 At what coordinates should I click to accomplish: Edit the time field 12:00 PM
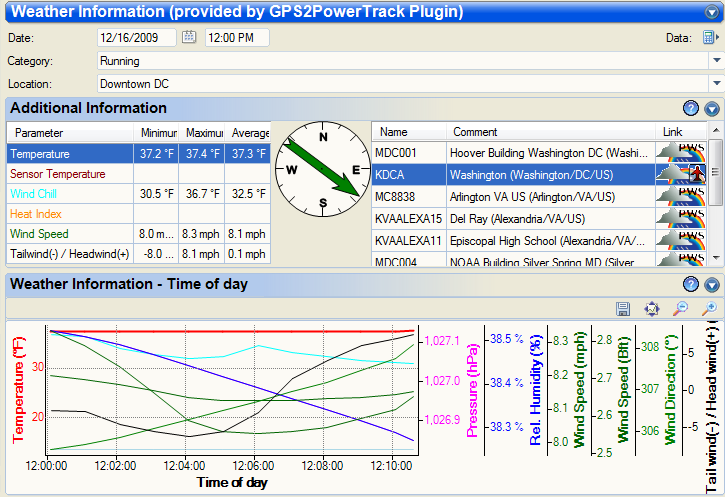tap(237, 37)
